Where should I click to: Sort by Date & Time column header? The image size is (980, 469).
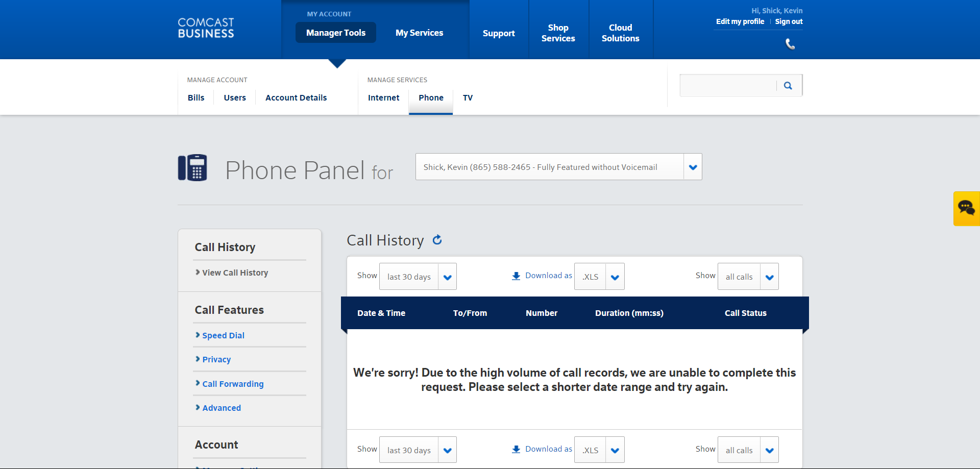point(381,313)
